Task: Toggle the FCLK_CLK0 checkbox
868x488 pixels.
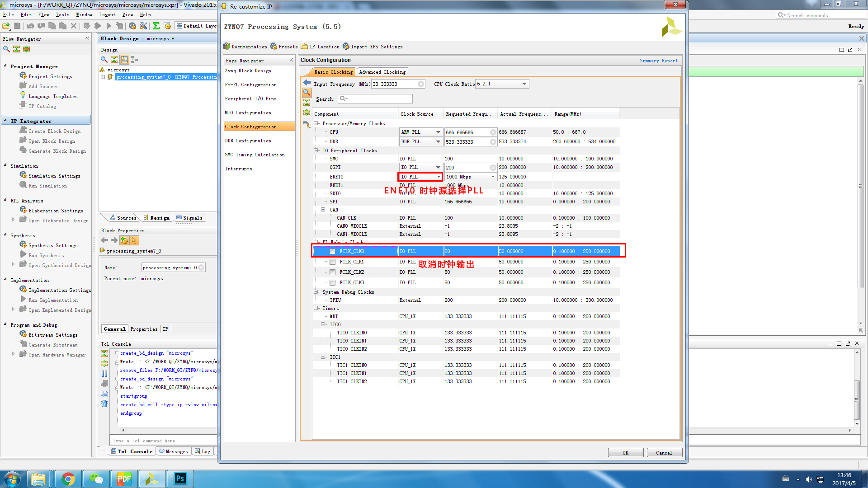Action: tap(333, 252)
